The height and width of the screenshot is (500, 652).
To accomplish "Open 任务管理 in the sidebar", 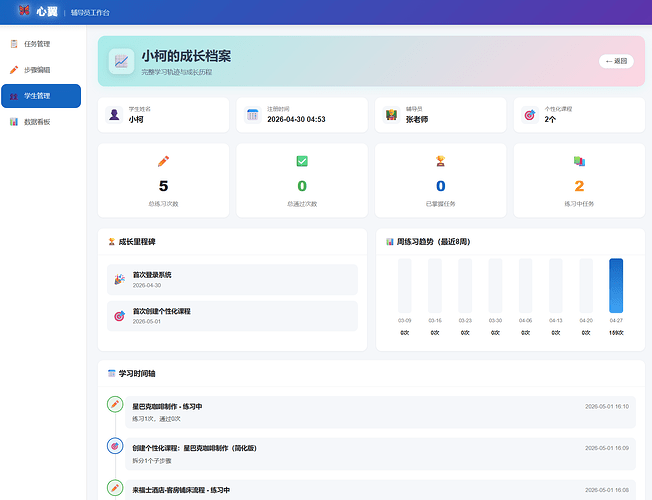I will click(41, 44).
